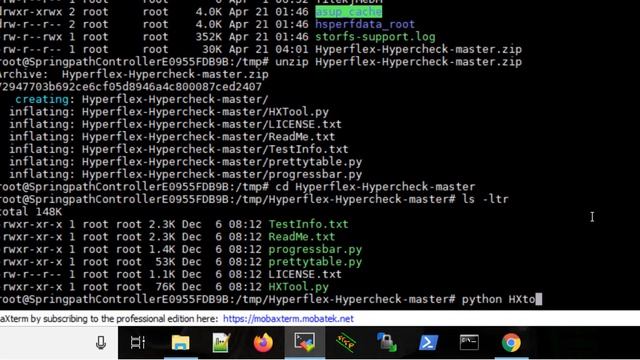Select the MobaXterm taskbar icon
The width and height of the screenshot is (640, 360).
click(x=305, y=342)
